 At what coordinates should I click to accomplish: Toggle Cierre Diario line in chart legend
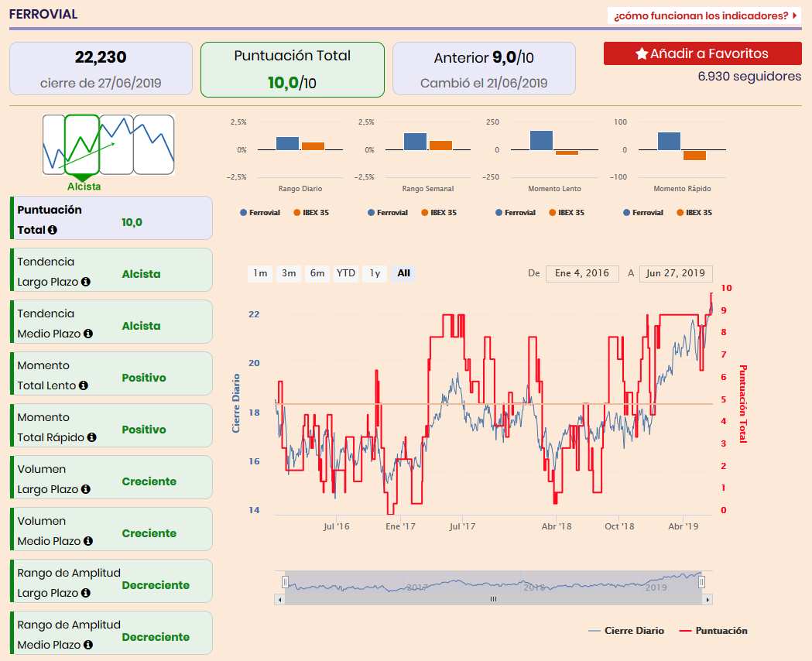pyautogui.click(x=626, y=631)
